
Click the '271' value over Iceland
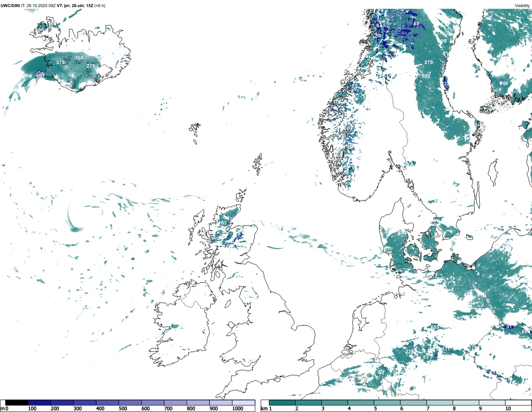click(x=91, y=66)
